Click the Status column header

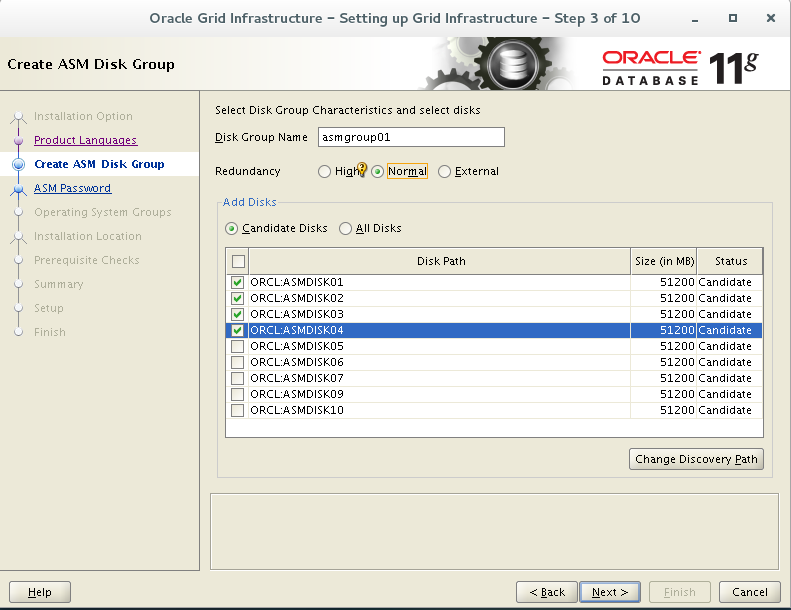tap(730, 261)
